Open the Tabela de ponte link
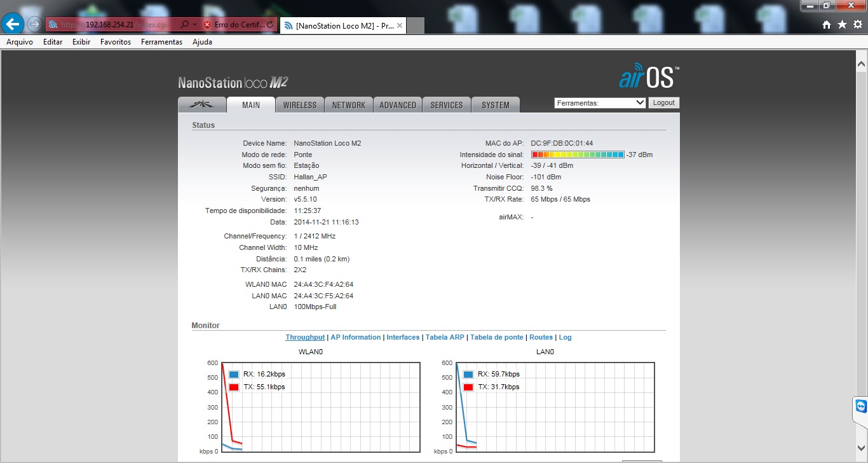868x463 pixels. [497, 337]
